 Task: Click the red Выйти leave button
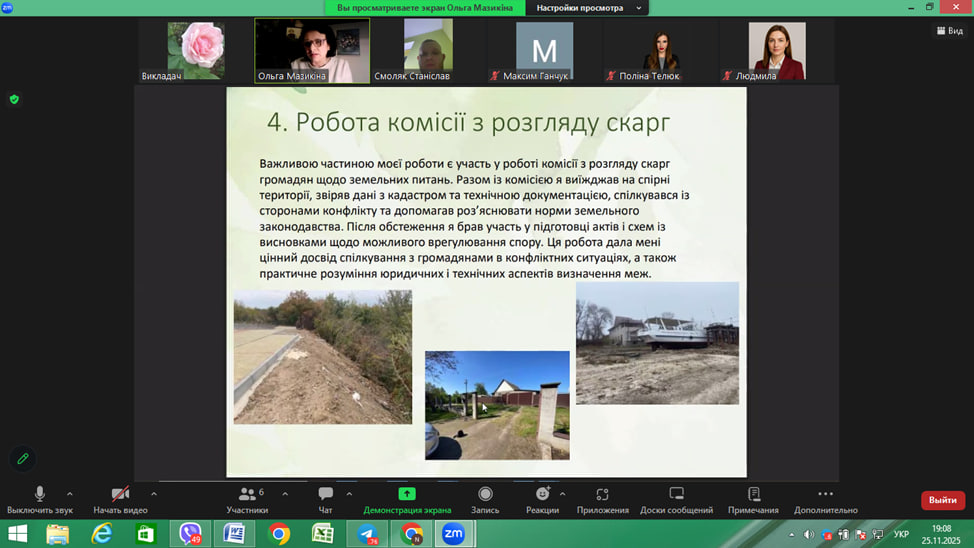pyautogui.click(x=942, y=500)
